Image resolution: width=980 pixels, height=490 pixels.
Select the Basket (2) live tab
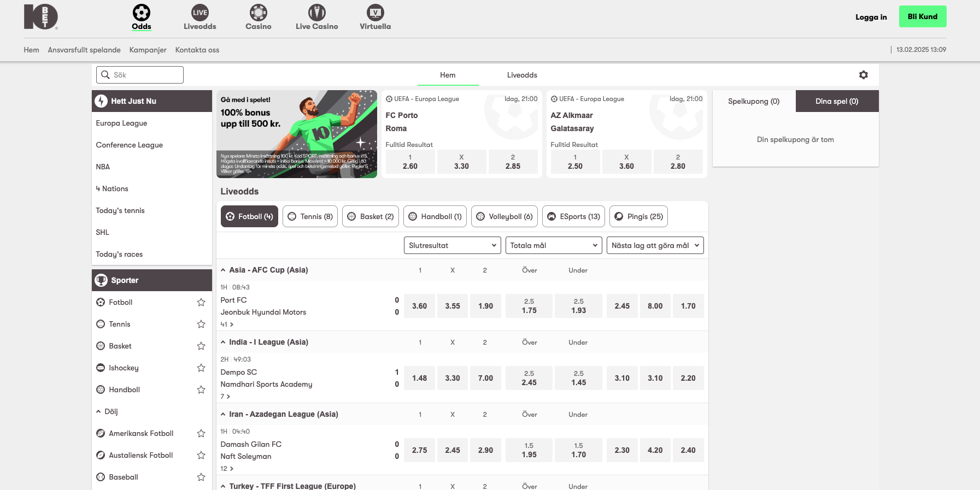[x=371, y=216]
